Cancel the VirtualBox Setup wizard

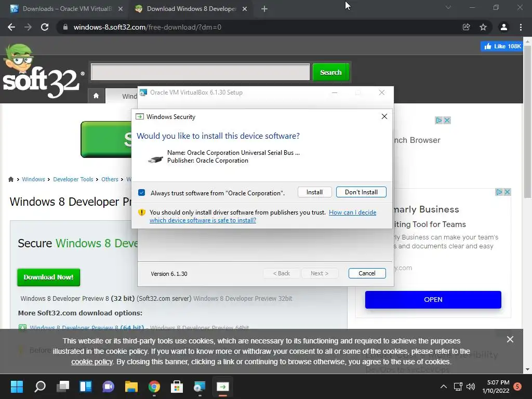click(x=367, y=273)
